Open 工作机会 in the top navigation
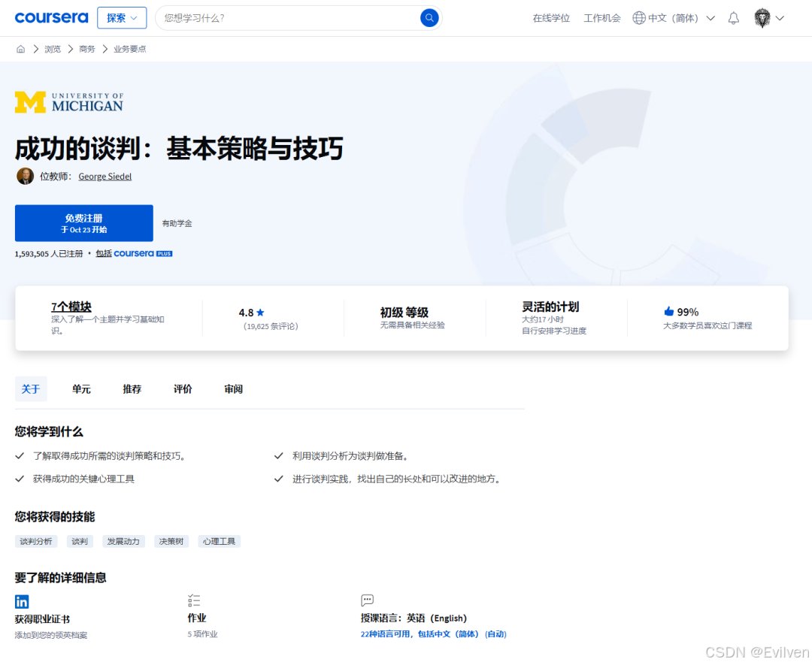 (601, 18)
